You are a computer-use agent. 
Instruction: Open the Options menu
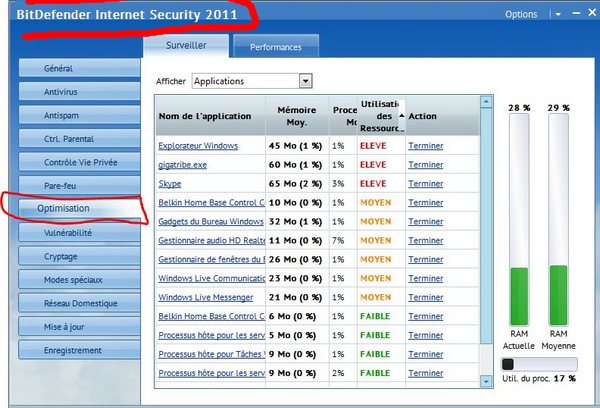click(x=521, y=15)
